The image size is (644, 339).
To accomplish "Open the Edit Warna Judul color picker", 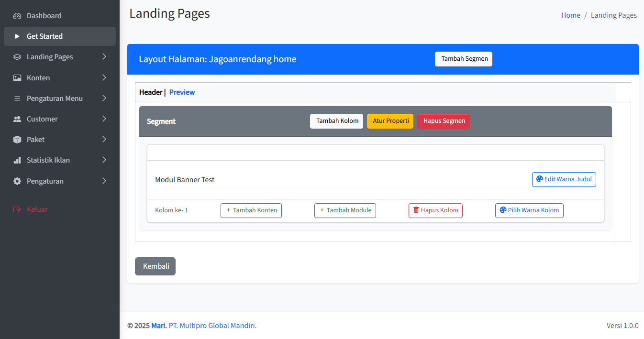I will [564, 179].
